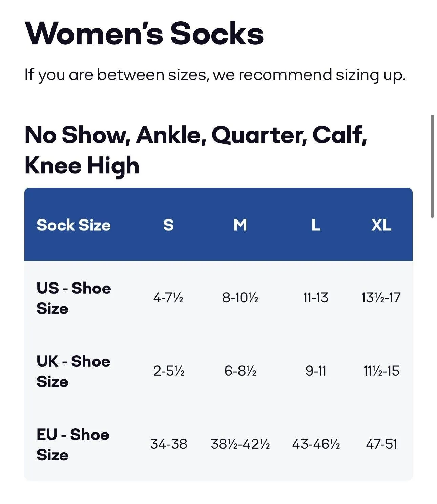Select the XL size column header
The width and height of the screenshot is (437, 504).
[381, 225]
